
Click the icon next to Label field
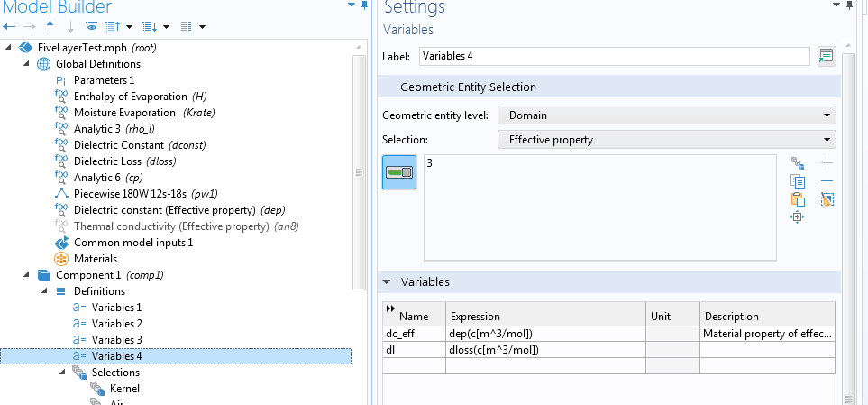pyautogui.click(x=825, y=56)
